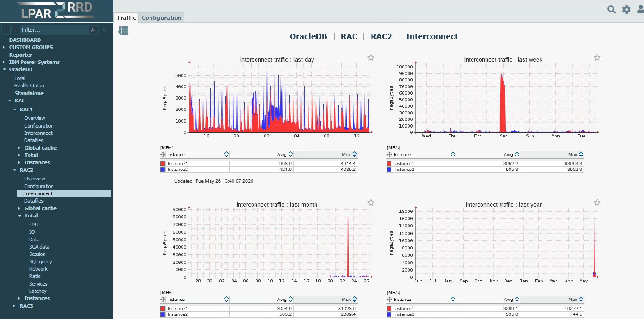644x319 pixels.
Task: Click move handle icon in last day legend
Action: 163,155
